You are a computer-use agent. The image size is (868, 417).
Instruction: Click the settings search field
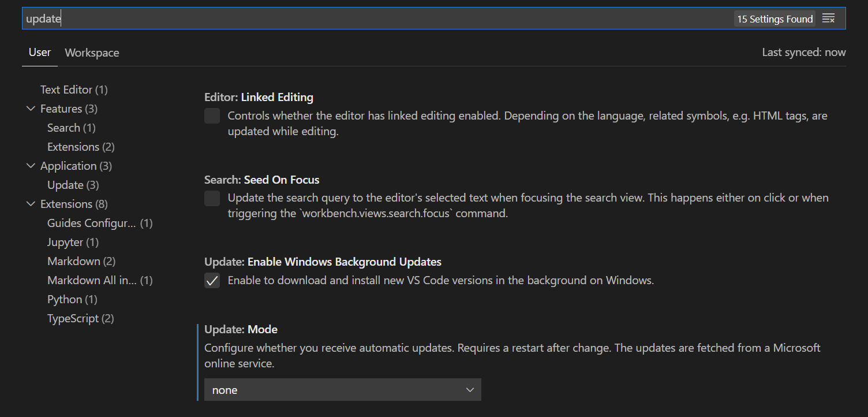(375, 18)
